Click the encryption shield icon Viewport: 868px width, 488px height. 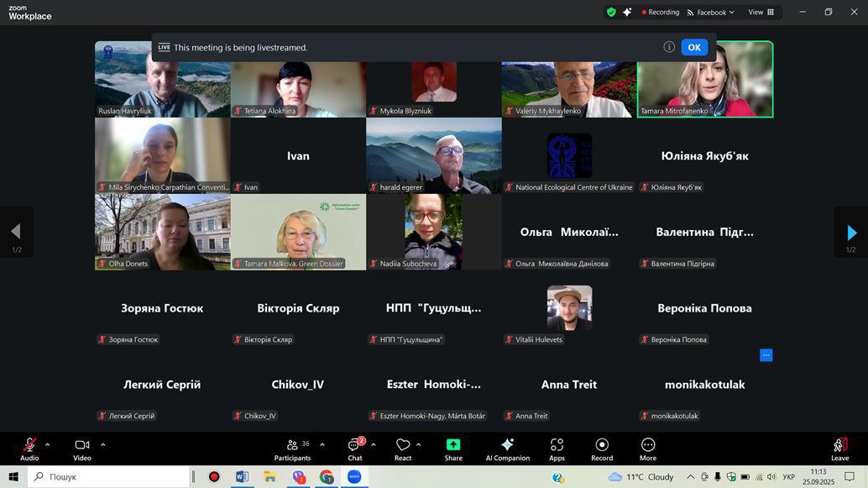611,12
